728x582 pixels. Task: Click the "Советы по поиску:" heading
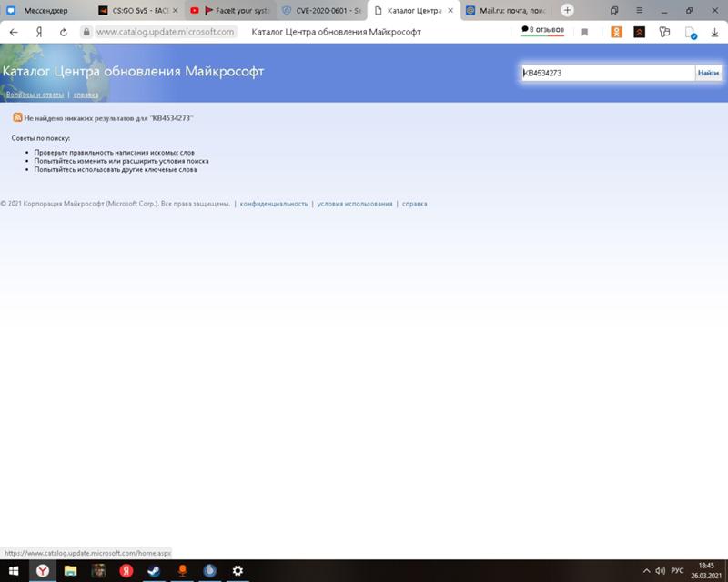(x=41, y=138)
